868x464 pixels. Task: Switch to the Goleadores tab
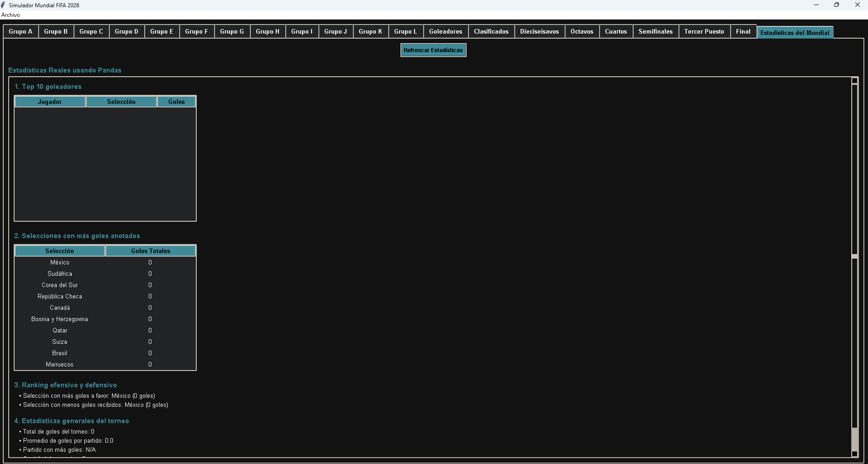point(446,31)
